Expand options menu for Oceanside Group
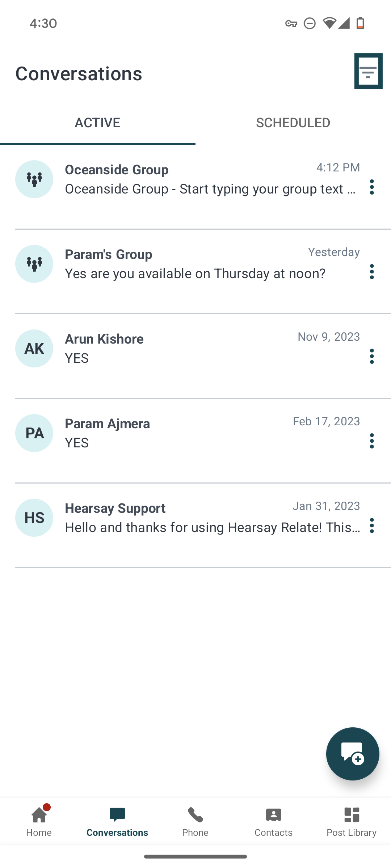The height and width of the screenshot is (868, 391). (372, 187)
